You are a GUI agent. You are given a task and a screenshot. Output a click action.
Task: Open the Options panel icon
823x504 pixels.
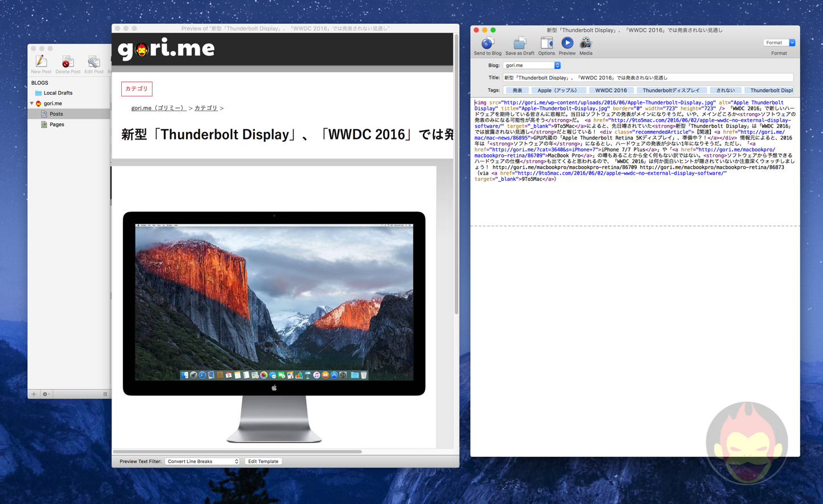pyautogui.click(x=546, y=44)
